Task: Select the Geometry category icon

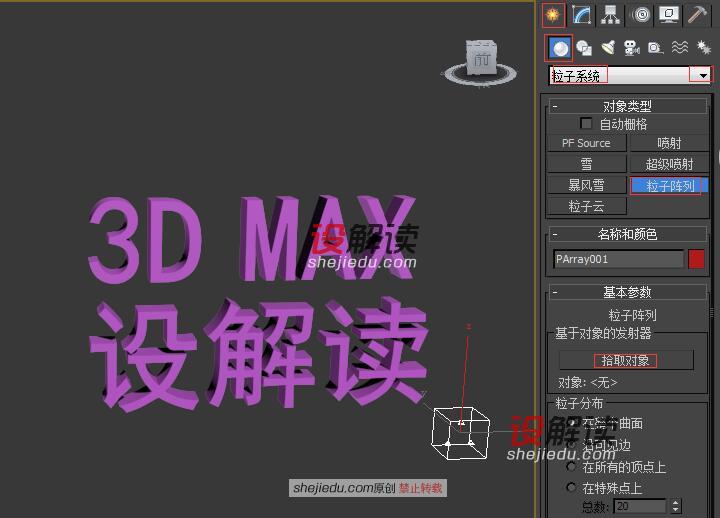Action: (x=559, y=48)
